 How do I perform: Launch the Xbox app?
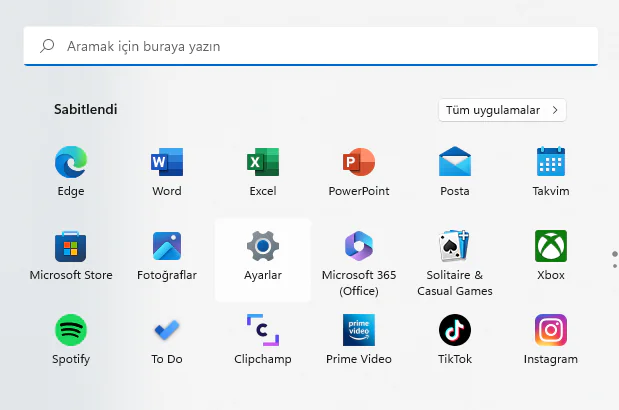click(x=551, y=256)
